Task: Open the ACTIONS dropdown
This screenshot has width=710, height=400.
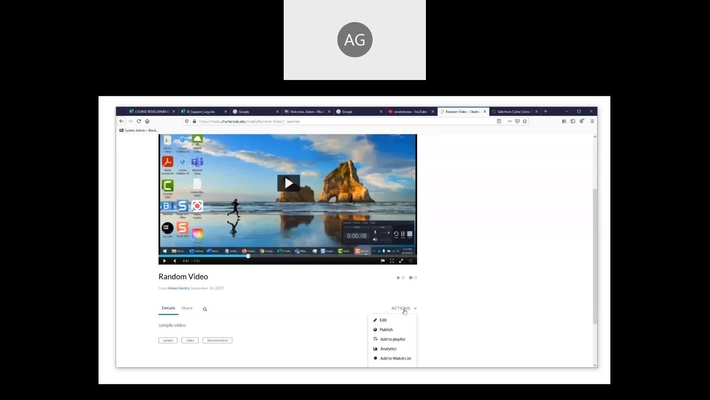Action: click(x=404, y=308)
